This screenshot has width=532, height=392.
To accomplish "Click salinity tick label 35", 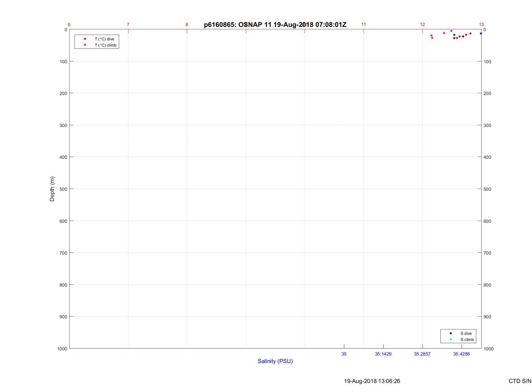I will pos(344,354).
